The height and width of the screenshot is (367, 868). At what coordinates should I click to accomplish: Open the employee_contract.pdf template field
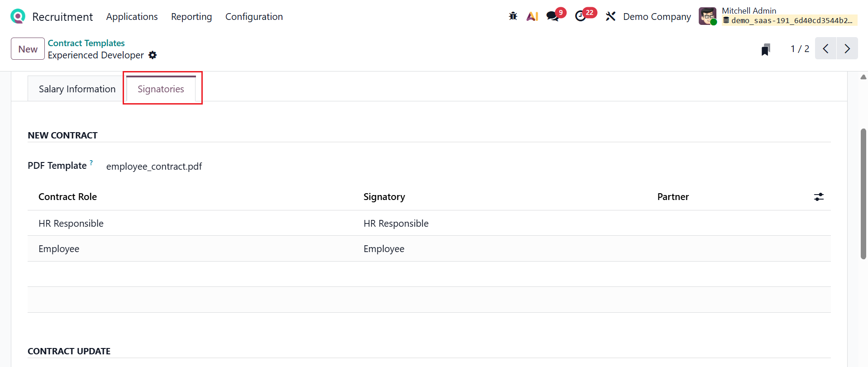154,167
